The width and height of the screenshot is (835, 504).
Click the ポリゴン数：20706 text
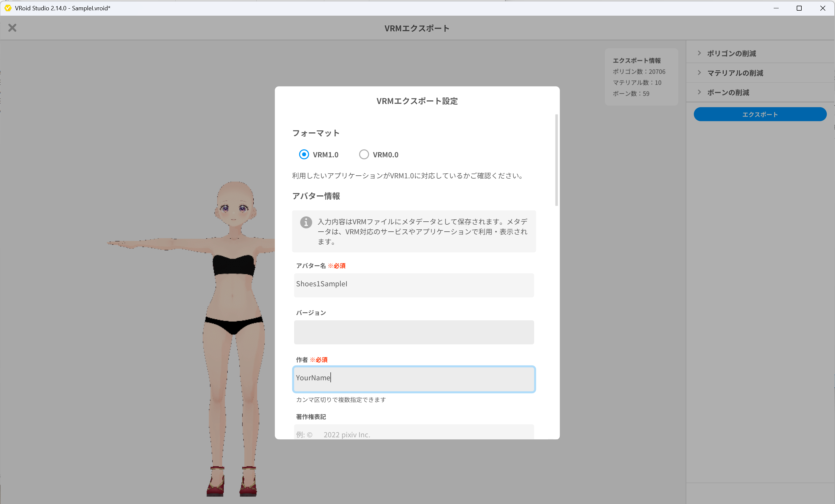point(639,72)
